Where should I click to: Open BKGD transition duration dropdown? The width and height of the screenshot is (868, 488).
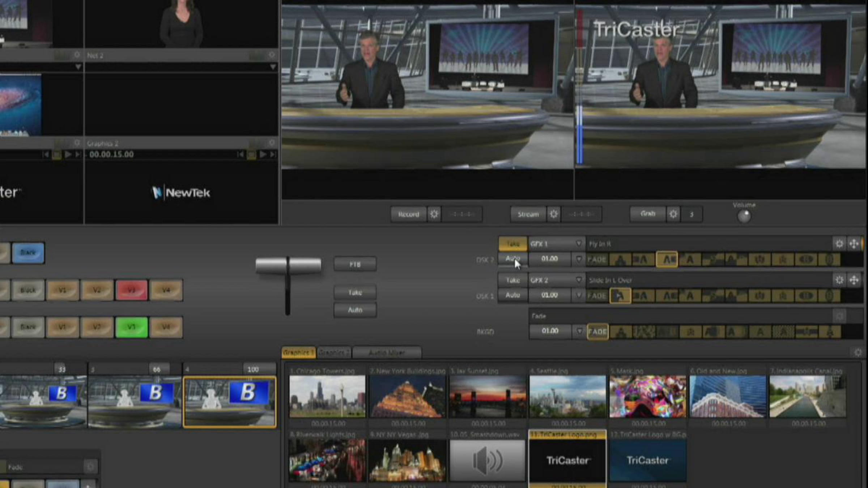pos(579,331)
